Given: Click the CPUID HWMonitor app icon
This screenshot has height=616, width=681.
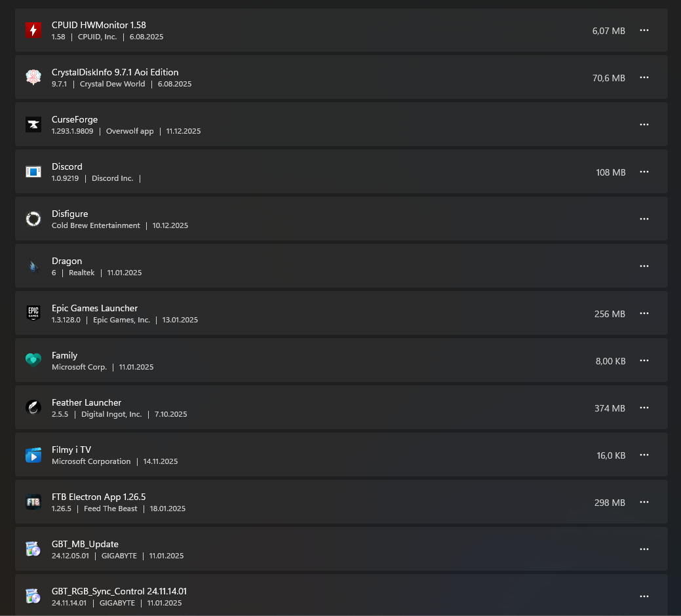Looking at the screenshot, I should pyautogui.click(x=33, y=30).
